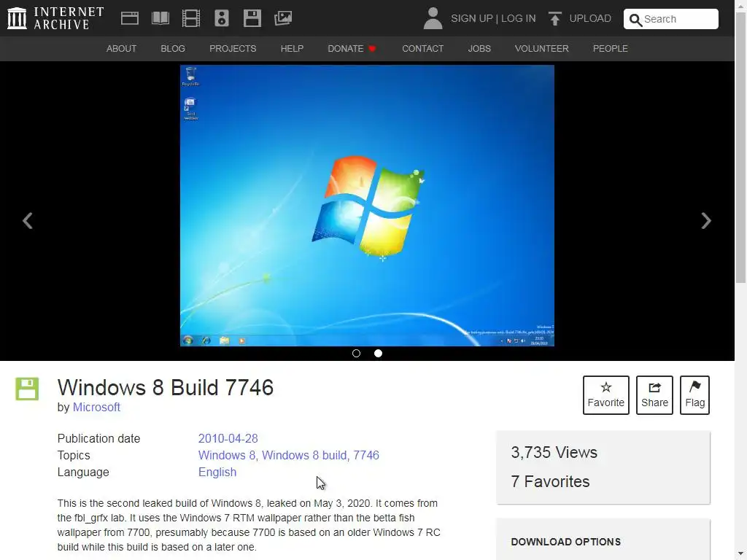
Task: Open the HELP menu item
Action: point(292,49)
